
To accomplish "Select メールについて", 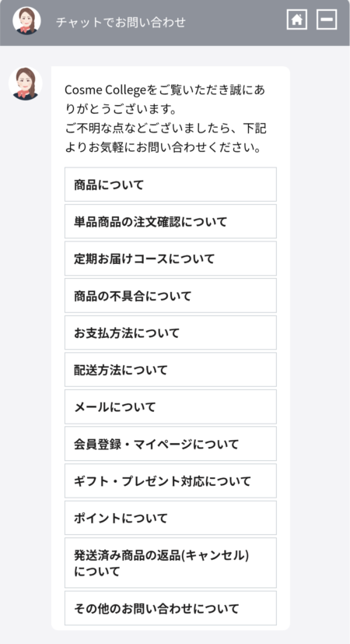I will coord(170,406).
